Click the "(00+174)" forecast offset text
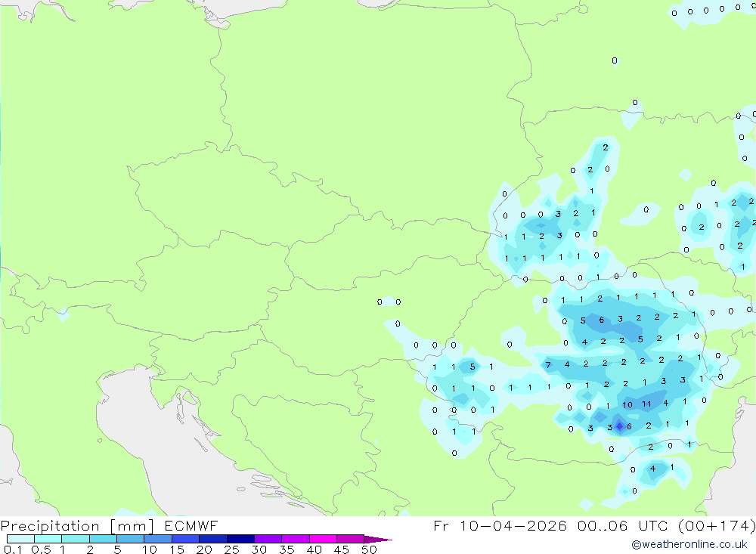The width and height of the screenshot is (756, 554). coord(717,525)
